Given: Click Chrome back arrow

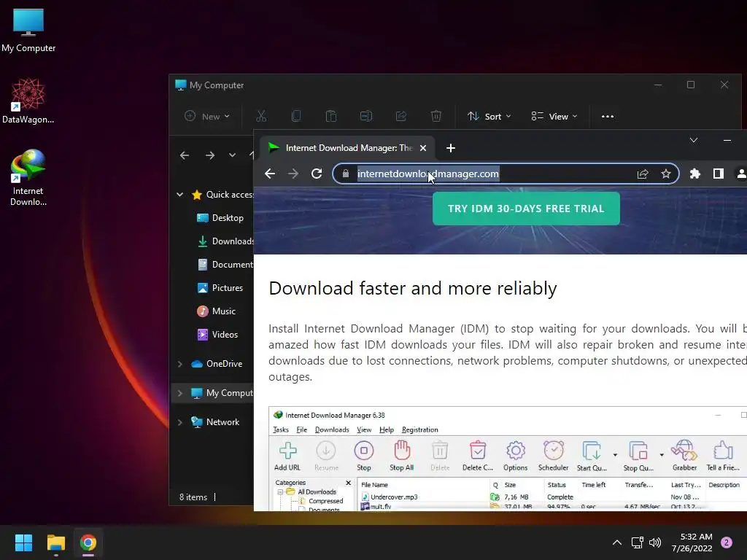Looking at the screenshot, I should pyautogui.click(x=270, y=174).
